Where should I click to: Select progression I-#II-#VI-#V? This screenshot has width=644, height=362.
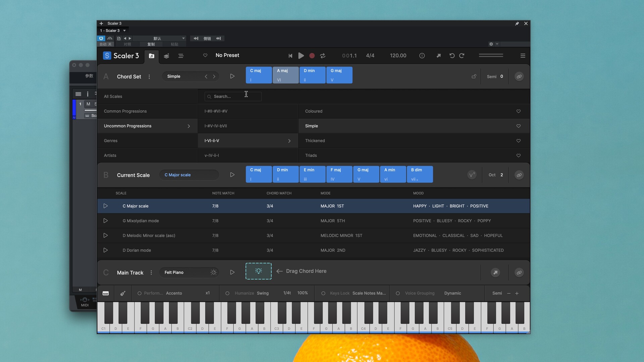(x=248, y=111)
